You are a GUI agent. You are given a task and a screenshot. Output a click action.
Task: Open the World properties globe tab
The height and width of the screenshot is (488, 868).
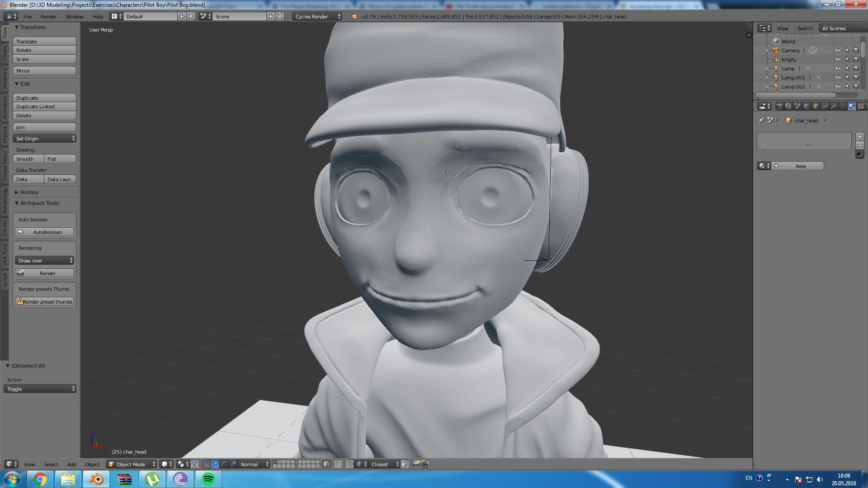[x=807, y=106]
